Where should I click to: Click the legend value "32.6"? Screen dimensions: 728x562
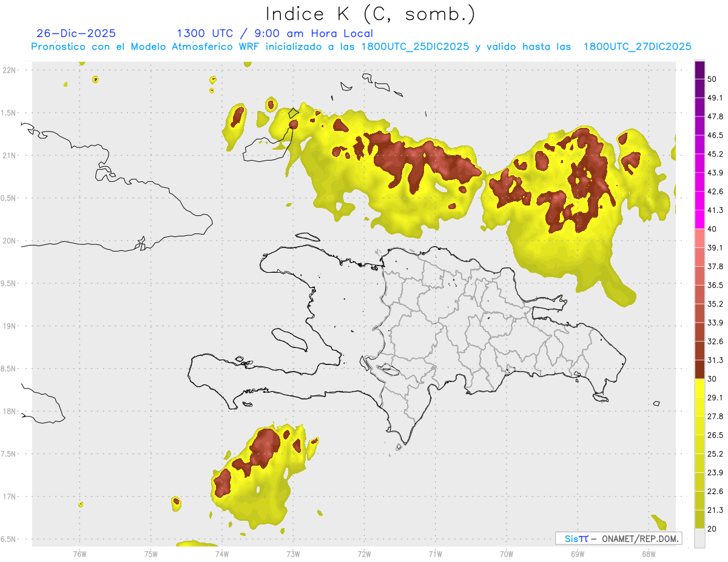tap(715, 341)
